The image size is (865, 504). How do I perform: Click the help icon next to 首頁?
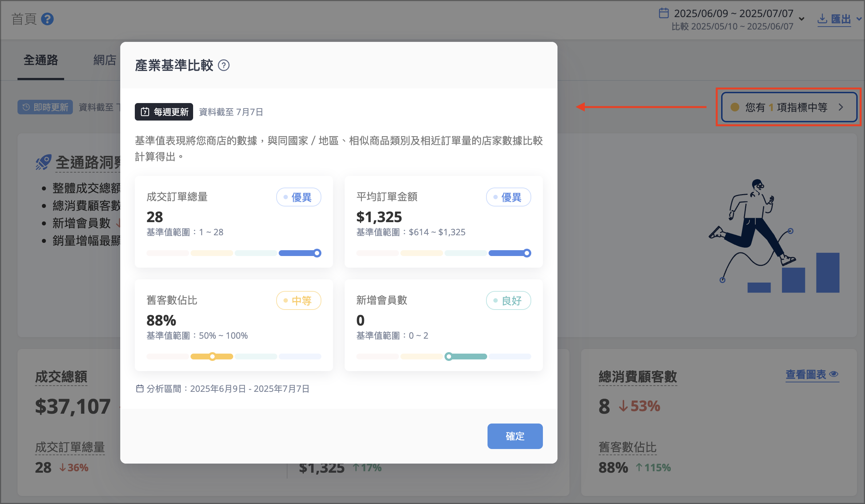47,19
